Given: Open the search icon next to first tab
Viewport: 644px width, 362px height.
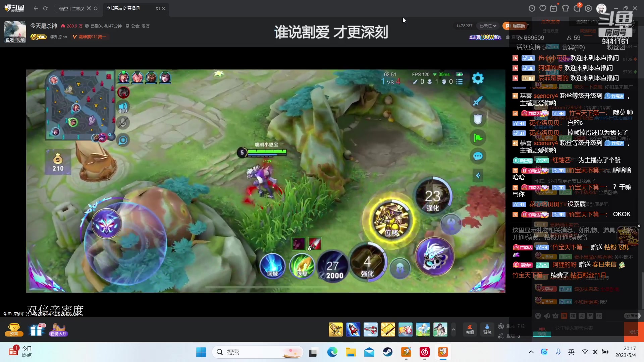Looking at the screenshot, I should [96, 8].
